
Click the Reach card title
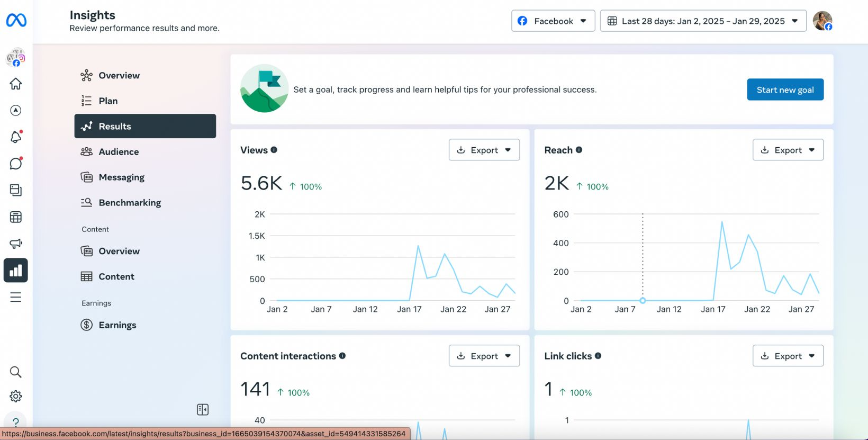coord(558,150)
